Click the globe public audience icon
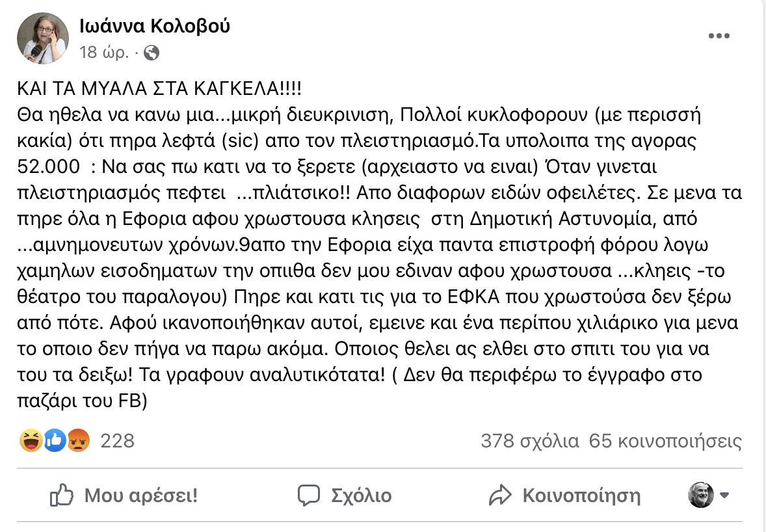The height and width of the screenshot is (532, 766). tap(152, 52)
